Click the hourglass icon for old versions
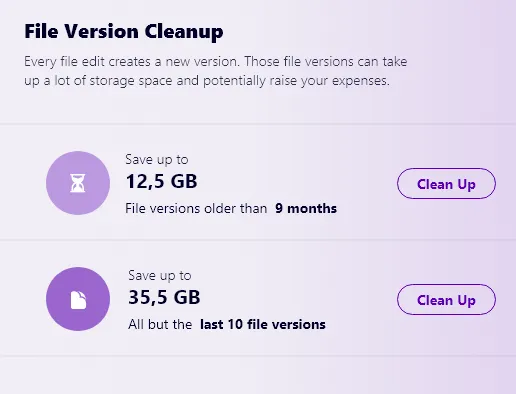516x394 pixels. [78, 183]
